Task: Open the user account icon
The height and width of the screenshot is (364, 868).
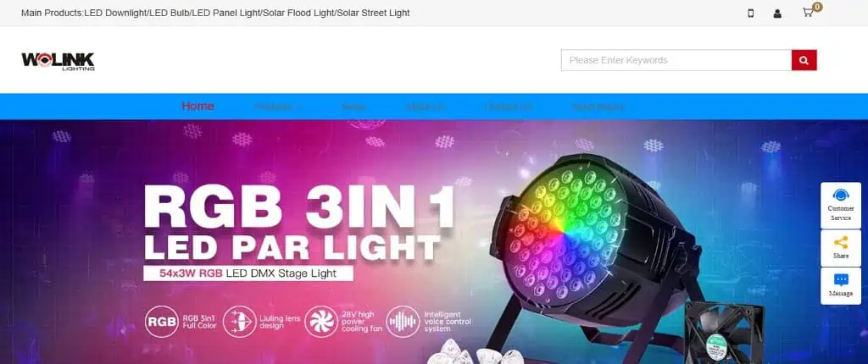Action: (x=777, y=14)
